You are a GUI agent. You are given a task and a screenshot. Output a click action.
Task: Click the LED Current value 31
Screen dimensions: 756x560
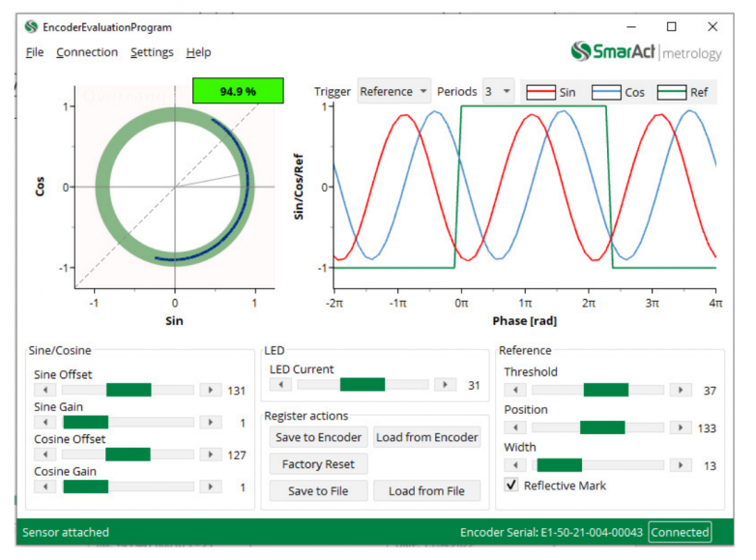pos(474,385)
